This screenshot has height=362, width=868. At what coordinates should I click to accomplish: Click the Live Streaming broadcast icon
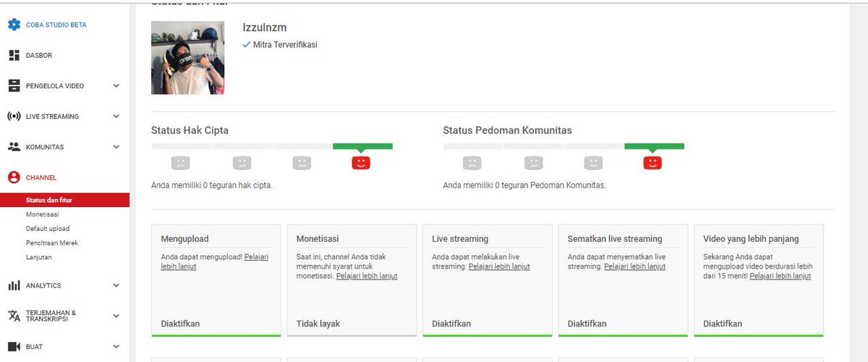point(14,117)
